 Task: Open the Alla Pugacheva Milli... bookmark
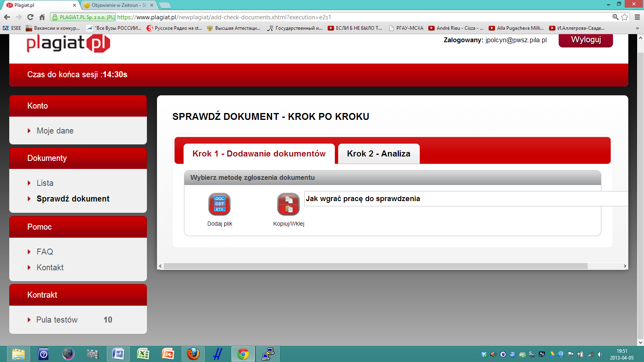[516, 28]
